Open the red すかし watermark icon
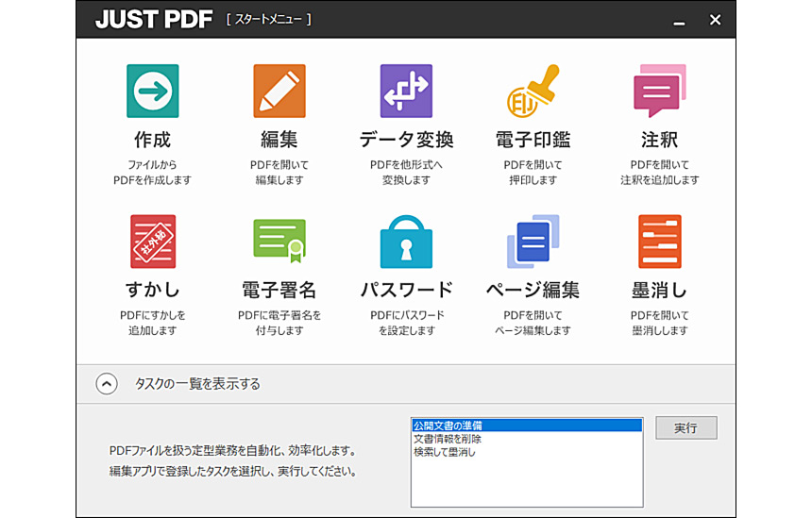 click(x=153, y=242)
